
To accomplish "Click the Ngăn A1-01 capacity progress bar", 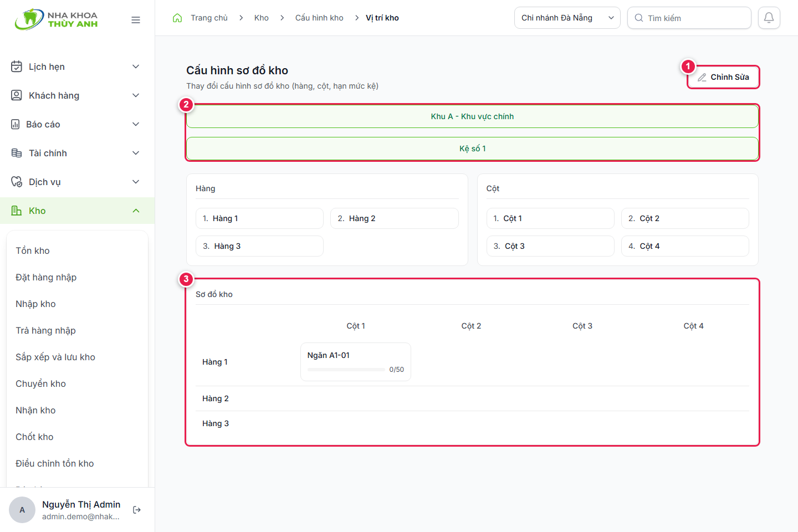I will tap(346, 370).
